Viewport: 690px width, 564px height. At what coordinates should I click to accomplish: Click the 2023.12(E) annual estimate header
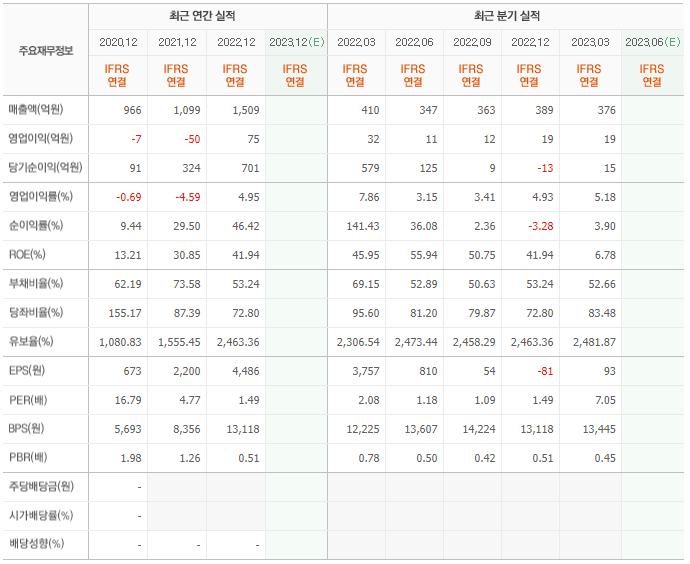[x=297, y=42]
